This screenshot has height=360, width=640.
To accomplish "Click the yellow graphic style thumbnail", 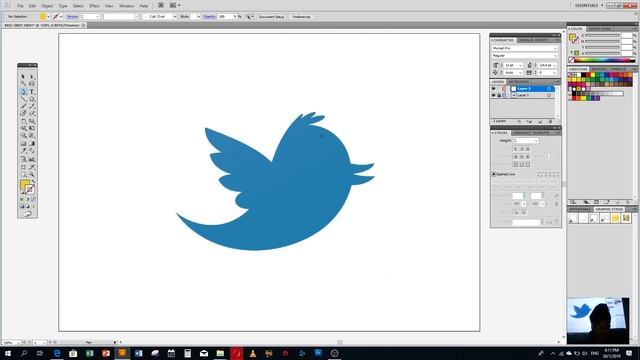I will pyautogui.click(x=615, y=218).
